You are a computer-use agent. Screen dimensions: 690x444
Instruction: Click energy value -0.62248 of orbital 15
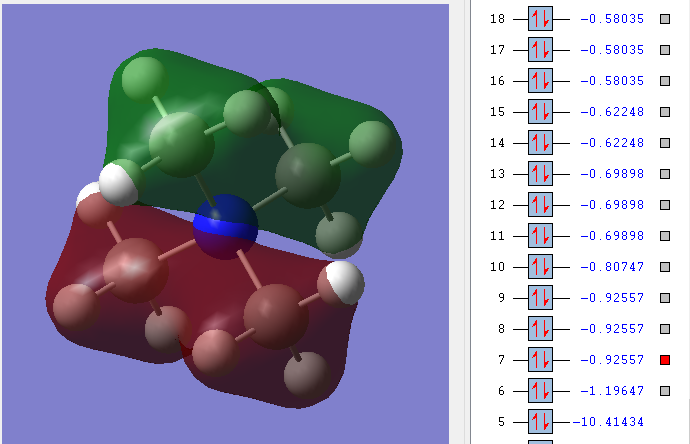612,112
